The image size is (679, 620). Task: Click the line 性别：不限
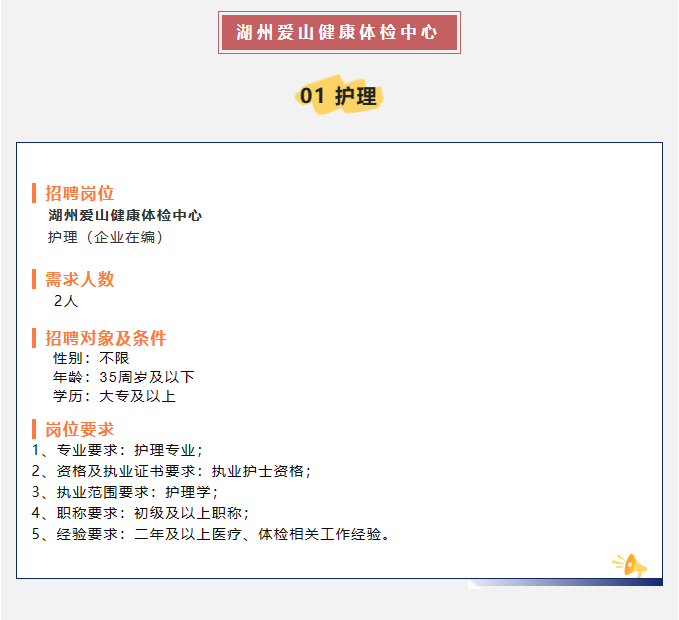click(91, 358)
